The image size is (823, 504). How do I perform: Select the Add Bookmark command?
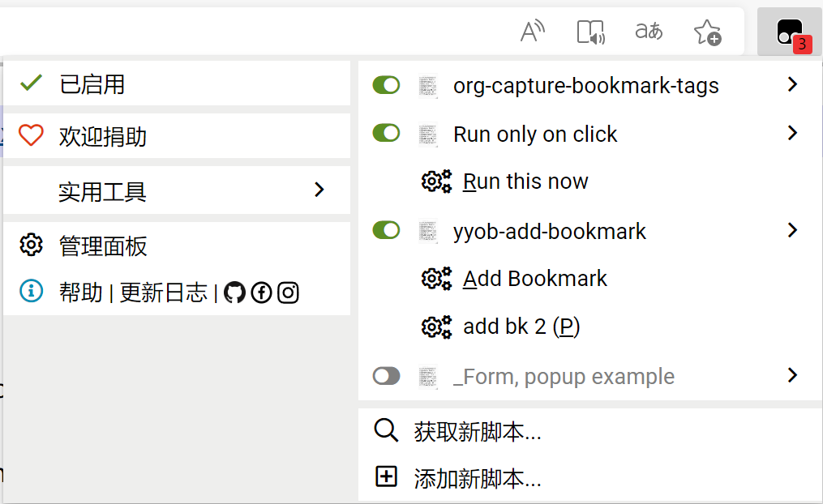point(534,279)
